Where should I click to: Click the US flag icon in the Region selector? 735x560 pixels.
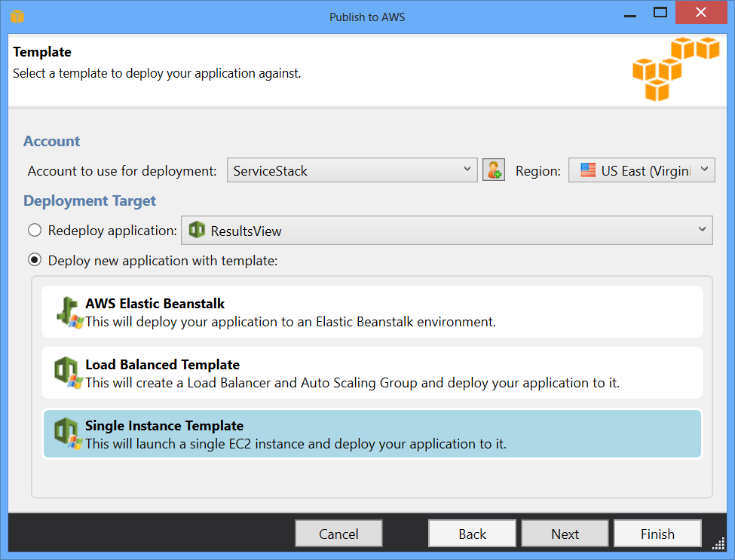point(588,170)
